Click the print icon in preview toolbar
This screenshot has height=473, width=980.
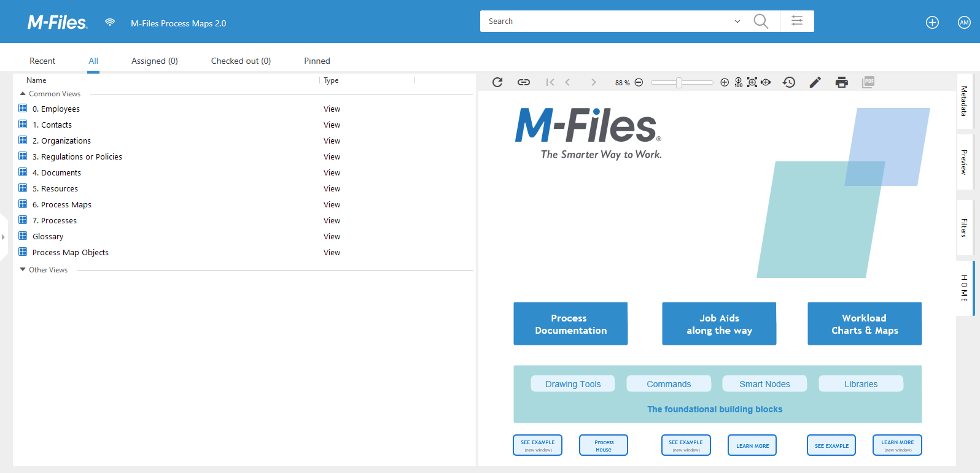pyautogui.click(x=841, y=82)
